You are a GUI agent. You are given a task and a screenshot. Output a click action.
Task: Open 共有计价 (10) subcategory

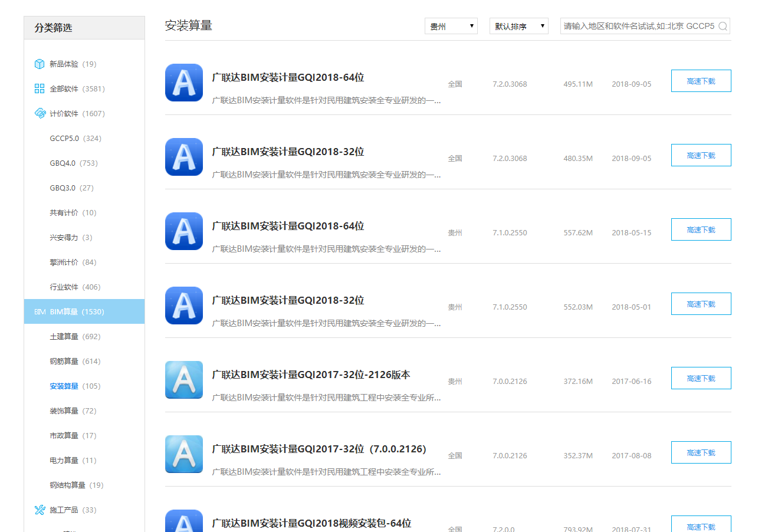coord(73,212)
